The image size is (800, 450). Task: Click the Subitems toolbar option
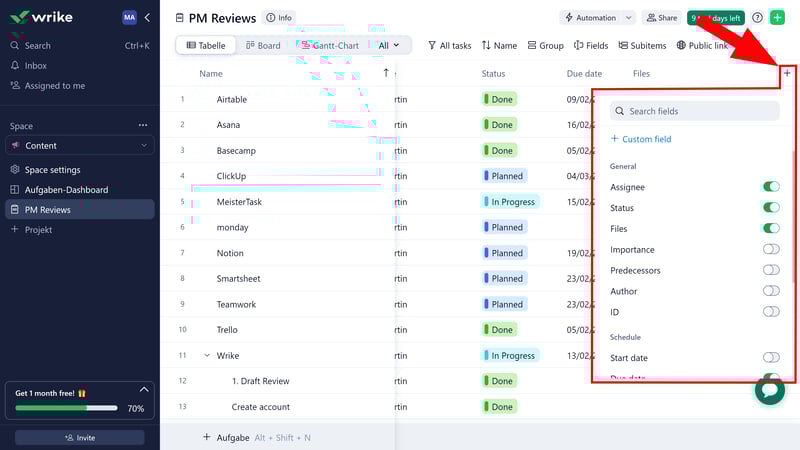click(x=642, y=45)
